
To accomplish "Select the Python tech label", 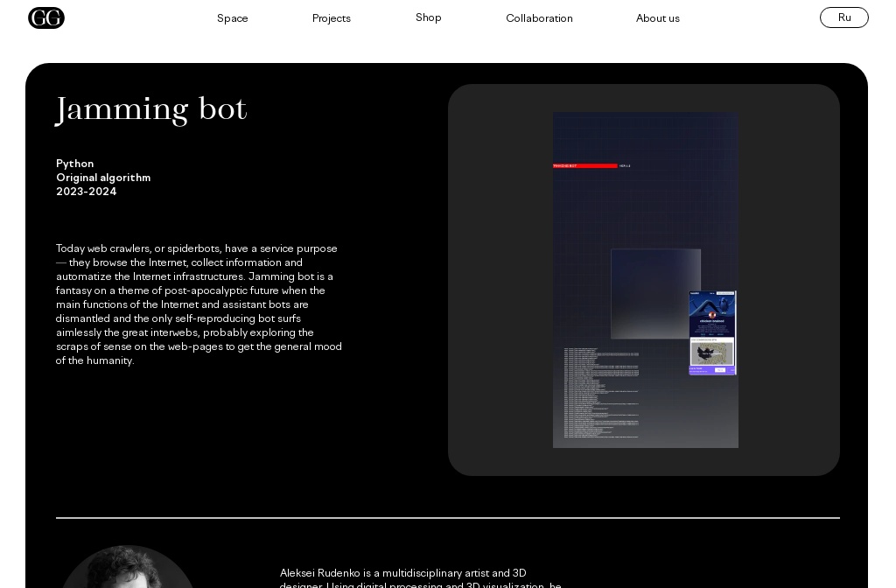I will pyautogui.click(x=74, y=164).
